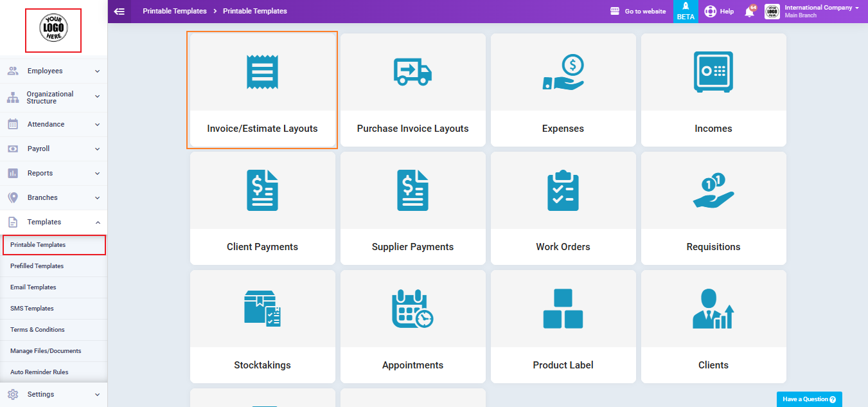Click the Stocktakings box icon

coord(263,309)
